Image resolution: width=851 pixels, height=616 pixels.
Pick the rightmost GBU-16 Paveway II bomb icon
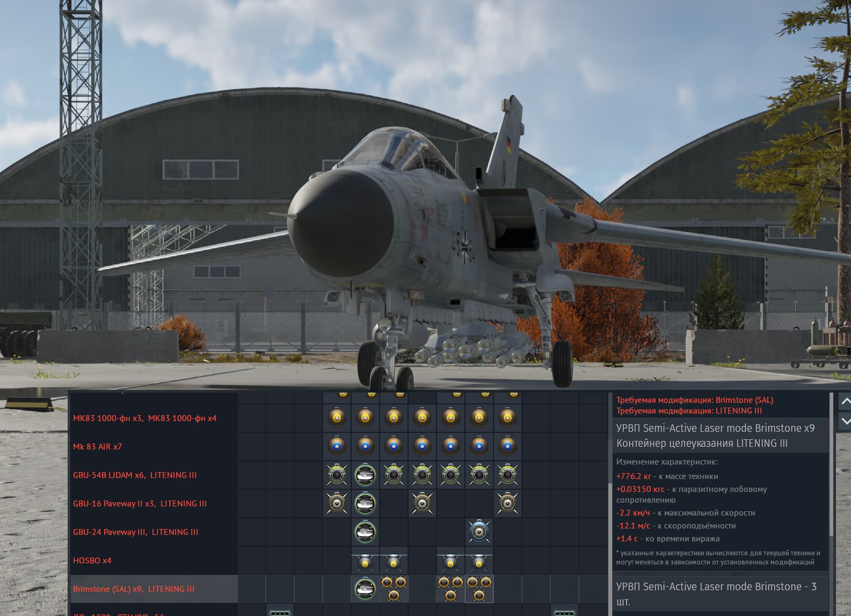(507, 504)
